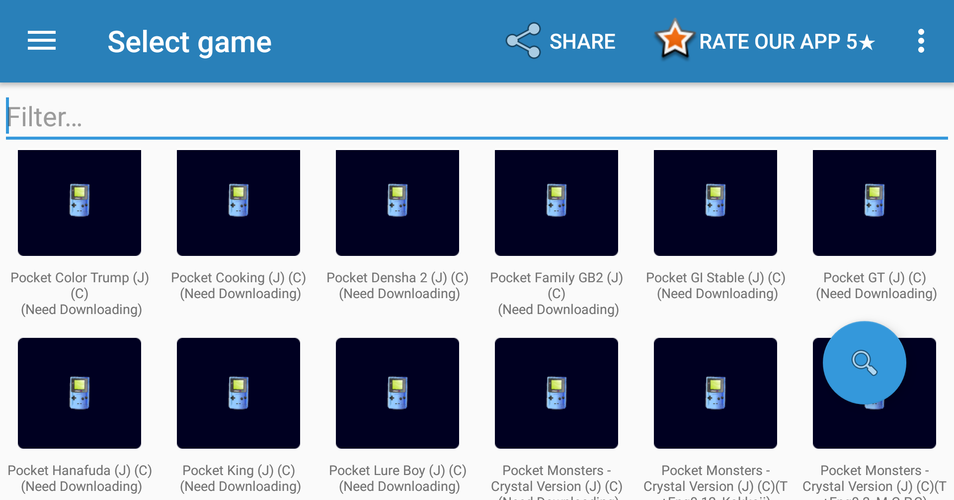Click the Pocket Densha 2 (J) (C) title

397,278
